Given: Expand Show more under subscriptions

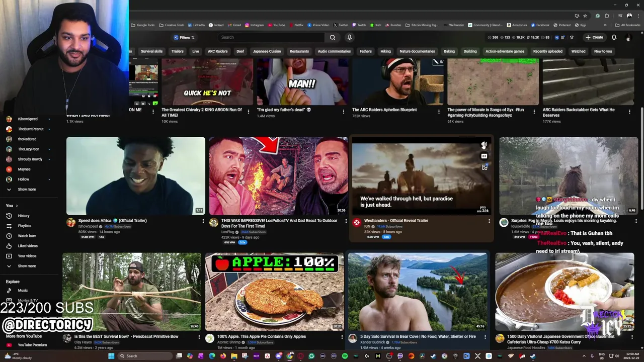Looking at the screenshot, I should point(27,190).
